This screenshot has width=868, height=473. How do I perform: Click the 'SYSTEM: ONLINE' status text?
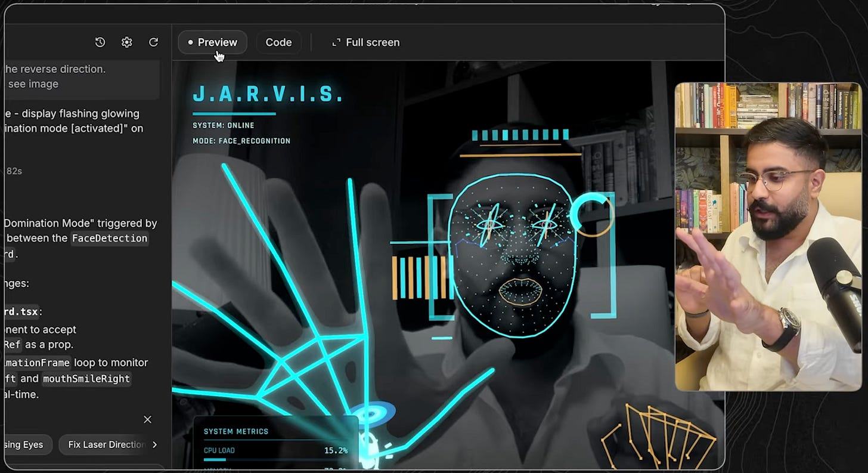tap(224, 125)
